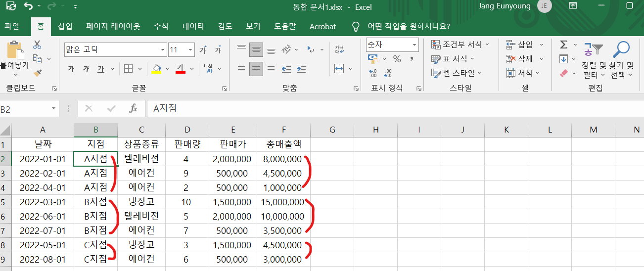
Task: Click the merge and center icon
Action: [339, 68]
